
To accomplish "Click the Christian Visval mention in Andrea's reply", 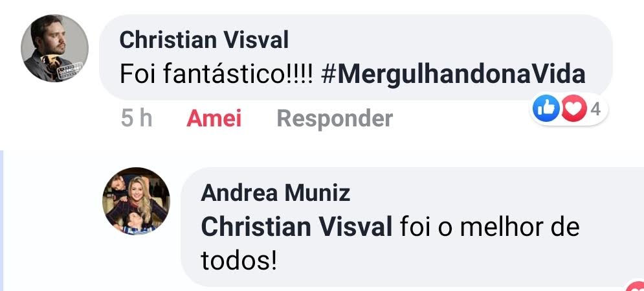I will [x=296, y=227].
